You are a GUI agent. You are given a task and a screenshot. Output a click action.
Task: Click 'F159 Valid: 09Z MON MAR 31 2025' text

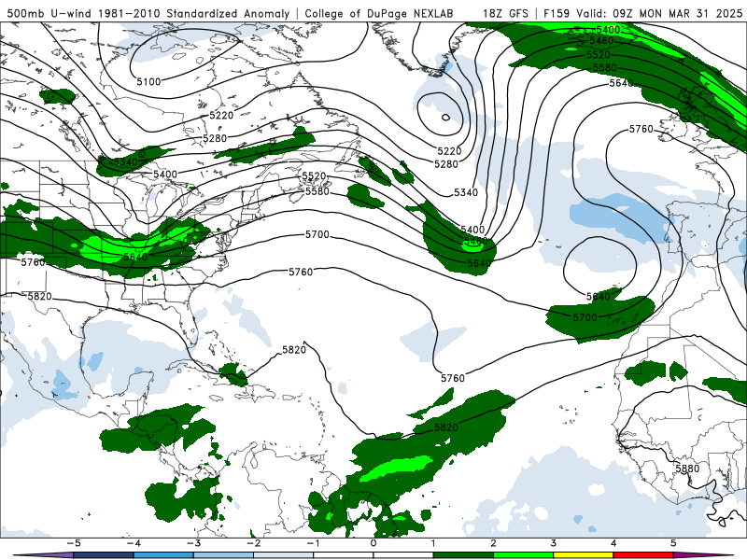coord(642,13)
